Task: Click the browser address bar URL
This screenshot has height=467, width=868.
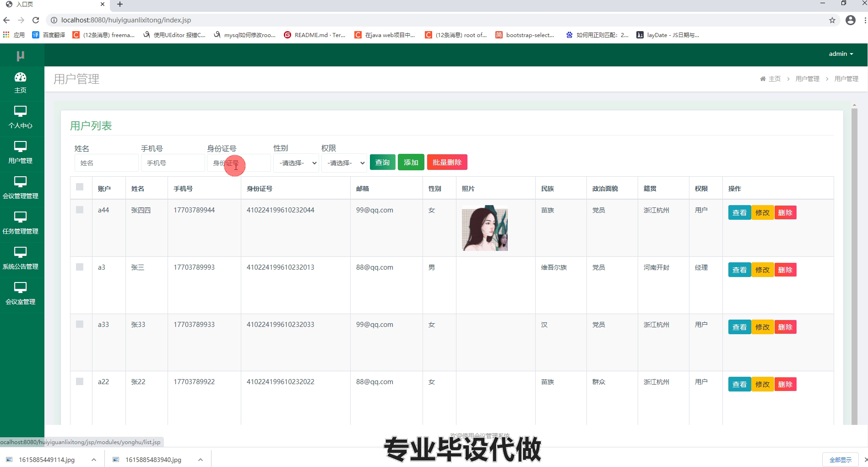Action: [x=126, y=20]
